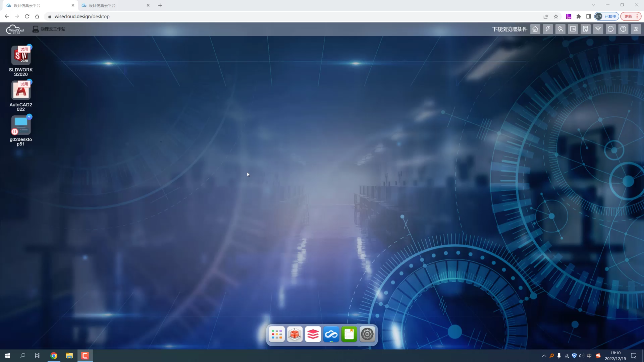Open the blue cloud app in dock

tap(331, 334)
